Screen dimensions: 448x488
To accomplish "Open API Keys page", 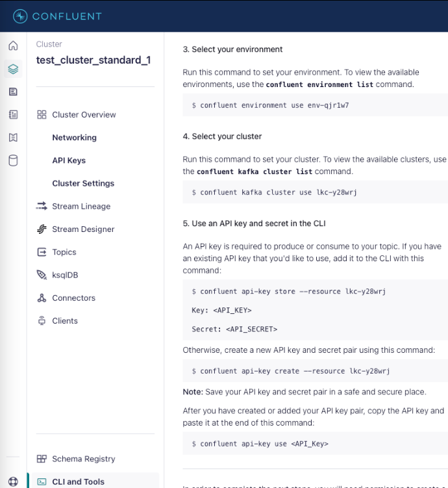I will pos(69,161).
